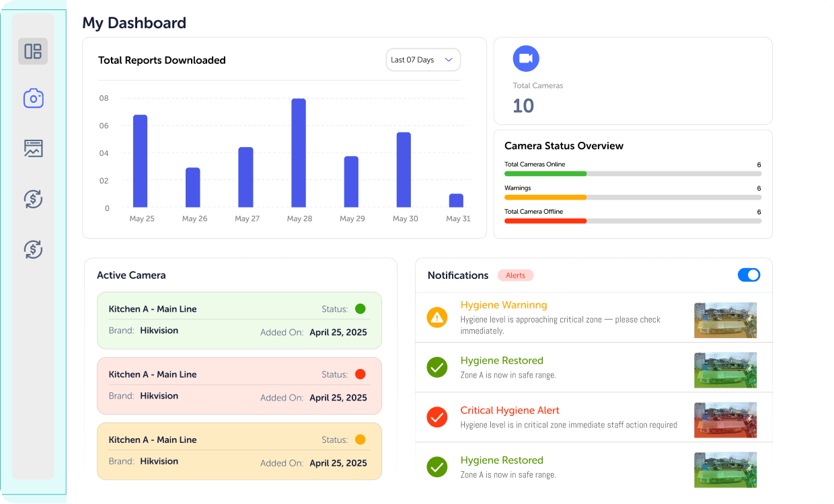This screenshot has width=834, height=504.
Task: Click the Total Cameras Online progress bar
Action: tap(632, 173)
